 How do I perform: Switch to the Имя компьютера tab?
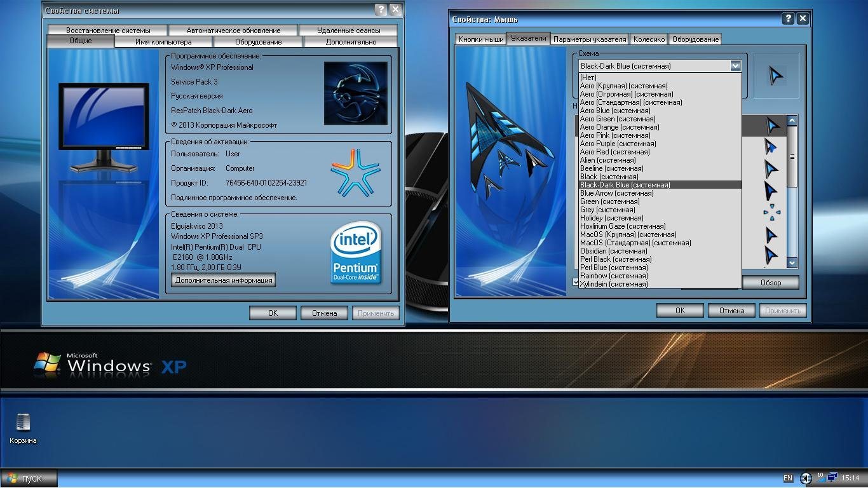coord(163,42)
